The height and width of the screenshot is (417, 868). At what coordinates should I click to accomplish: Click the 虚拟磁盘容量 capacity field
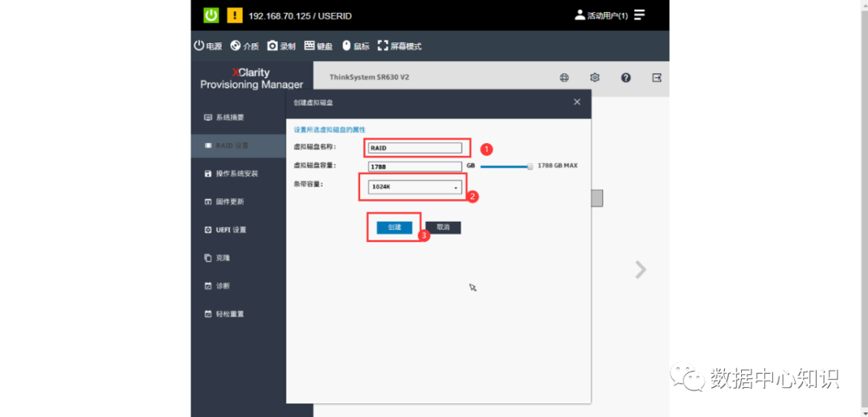pyautogui.click(x=416, y=166)
